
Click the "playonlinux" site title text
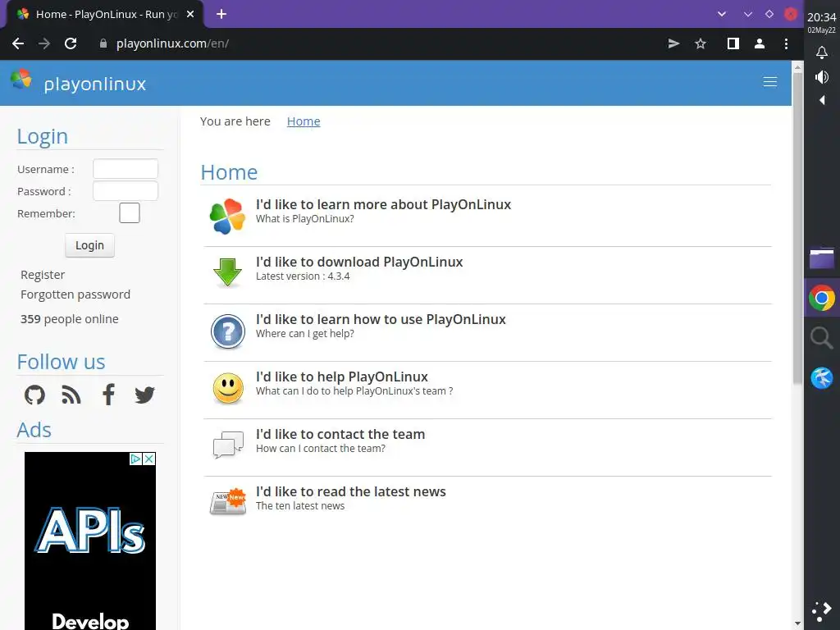tap(95, 84)
